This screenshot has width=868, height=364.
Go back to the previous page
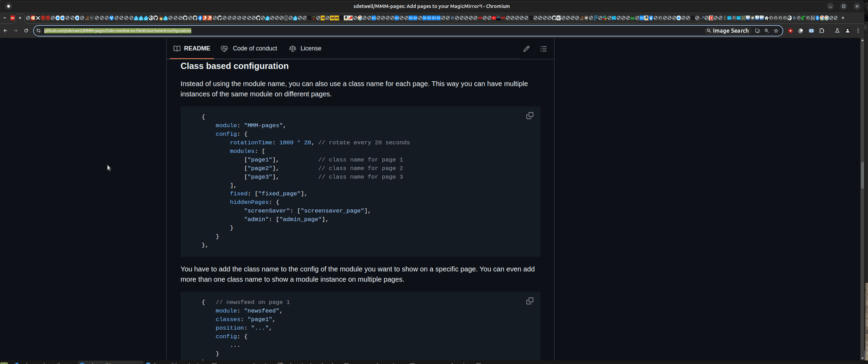point(5,30)
